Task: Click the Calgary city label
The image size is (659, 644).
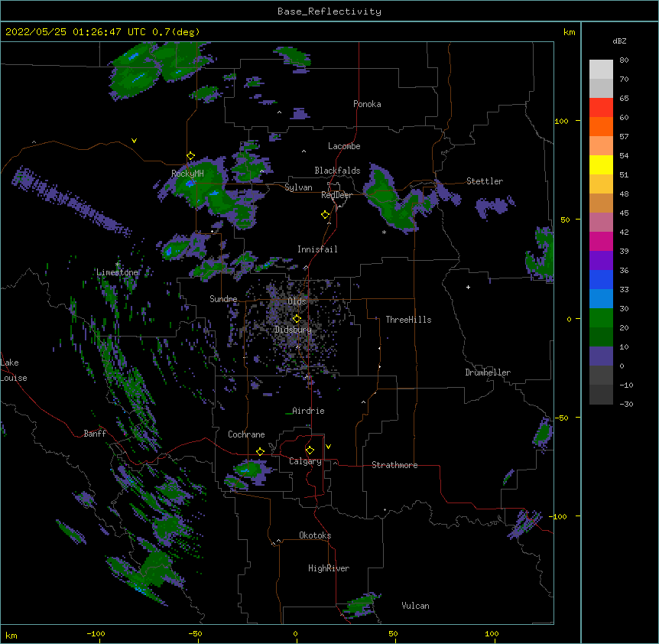Action: (305, 461)
